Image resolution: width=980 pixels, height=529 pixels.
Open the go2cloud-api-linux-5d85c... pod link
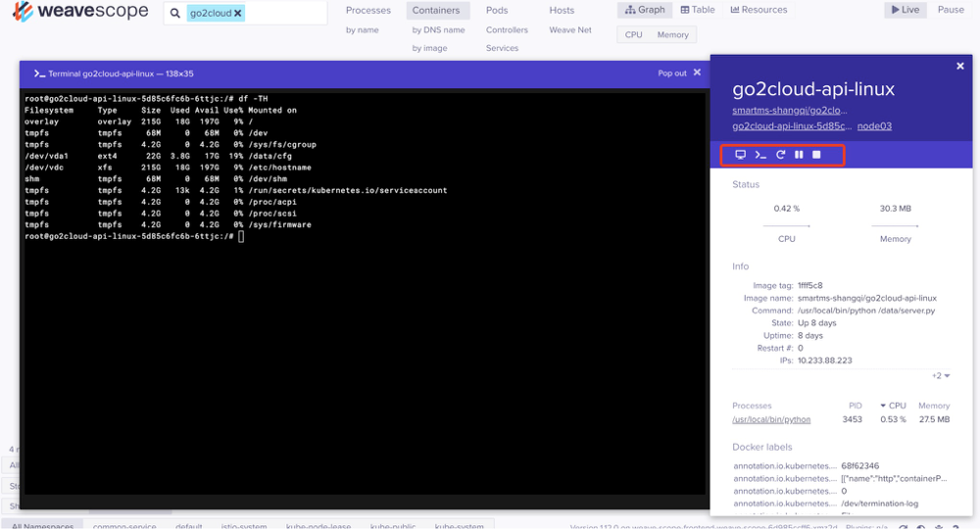tap(792, 126)
